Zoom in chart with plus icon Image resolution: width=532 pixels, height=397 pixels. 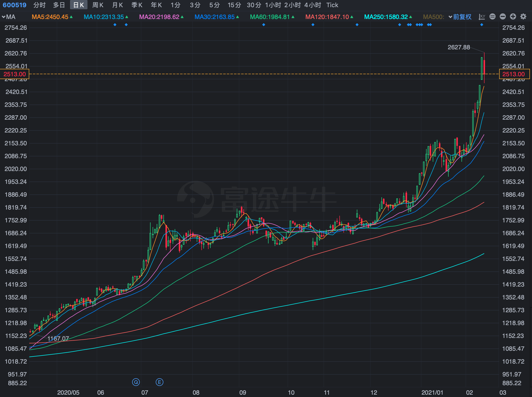513,17
